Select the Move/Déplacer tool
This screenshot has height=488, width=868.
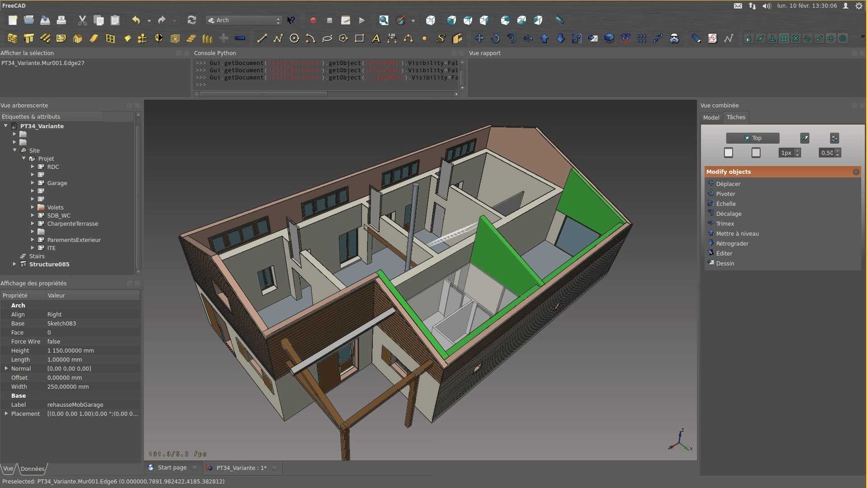728,183
